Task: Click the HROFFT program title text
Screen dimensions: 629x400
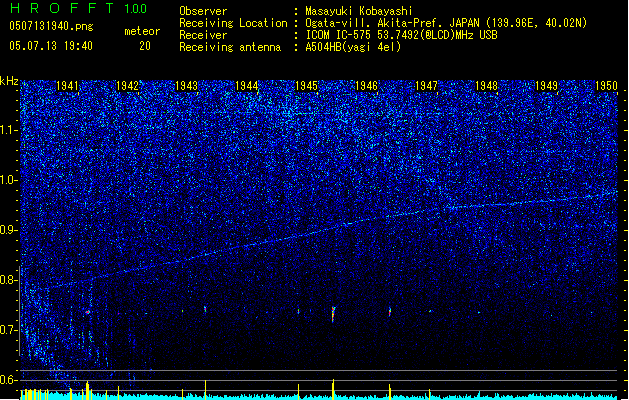Action: pos(62,8)
